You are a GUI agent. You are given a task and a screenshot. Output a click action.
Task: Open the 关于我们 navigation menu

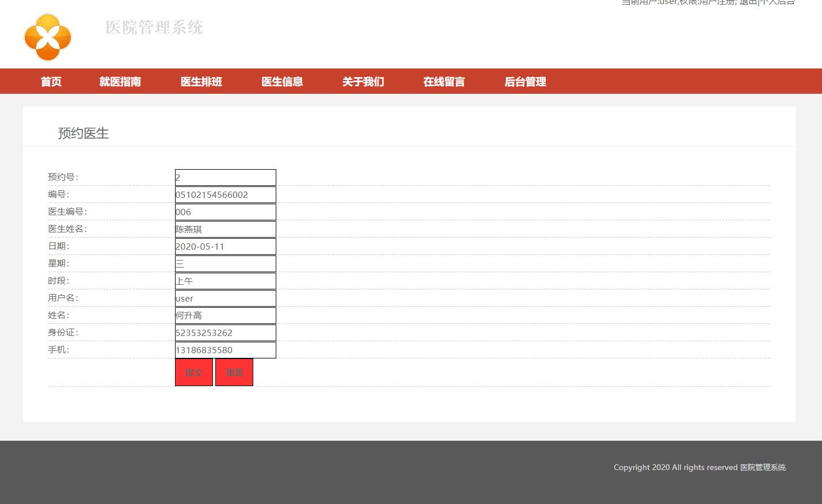coord(363,81)
